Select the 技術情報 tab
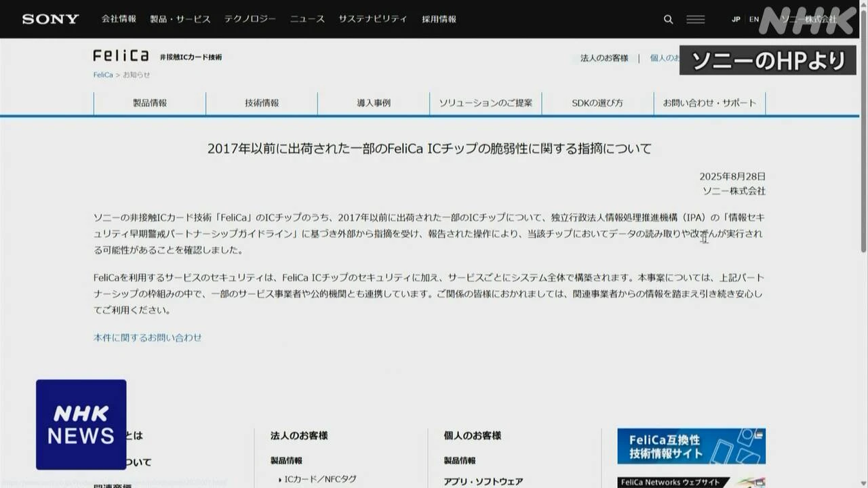This screenshot has width=868, height=488. tap(262, 103)
